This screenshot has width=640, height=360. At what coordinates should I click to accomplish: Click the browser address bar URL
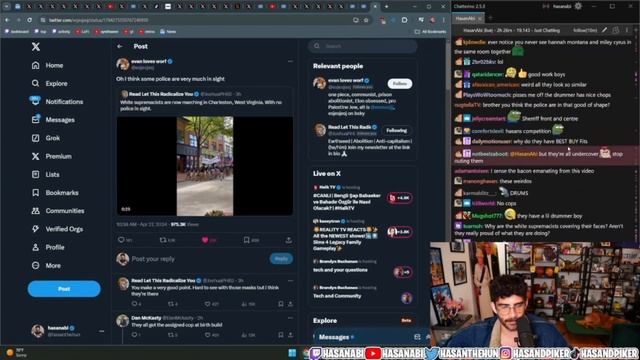point(98,20)
